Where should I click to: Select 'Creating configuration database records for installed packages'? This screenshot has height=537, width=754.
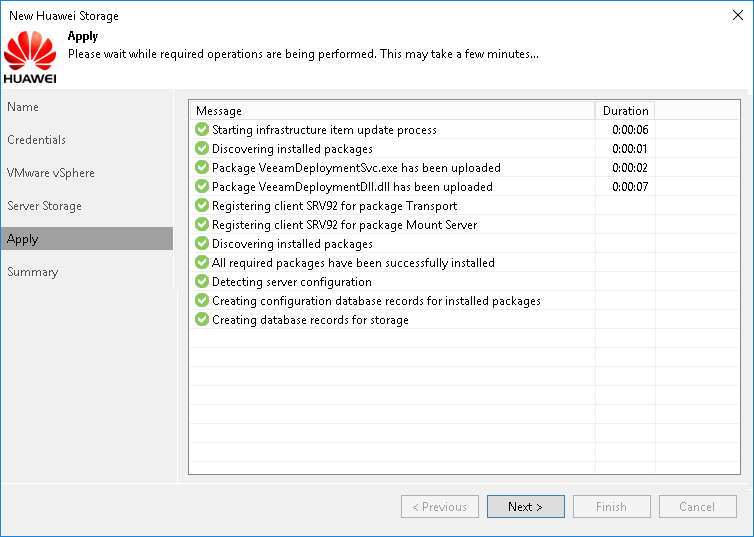pos(376,301)
